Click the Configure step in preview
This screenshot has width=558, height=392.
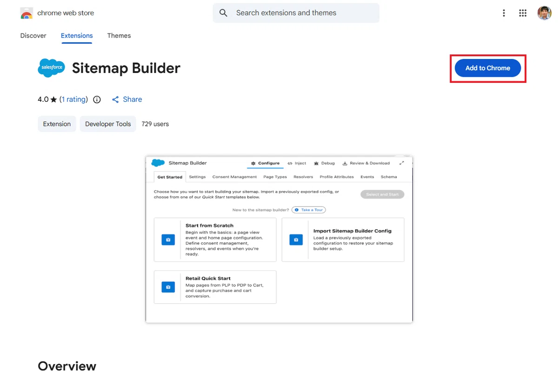pos(265,163)
